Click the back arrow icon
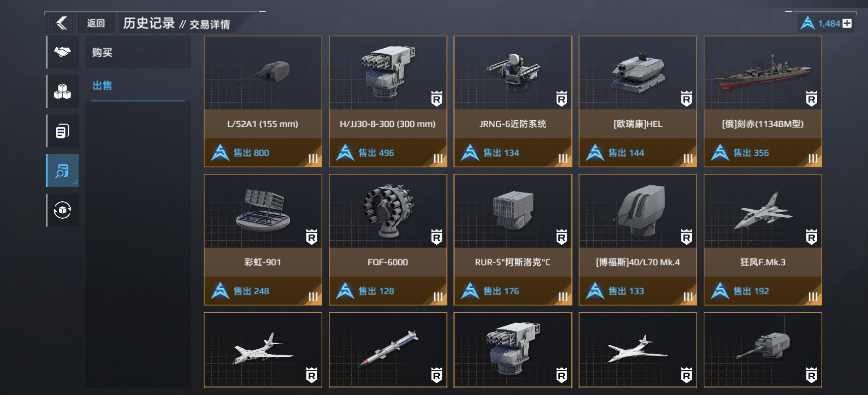This screenshot has height=395, width=868. click(61, 23)
